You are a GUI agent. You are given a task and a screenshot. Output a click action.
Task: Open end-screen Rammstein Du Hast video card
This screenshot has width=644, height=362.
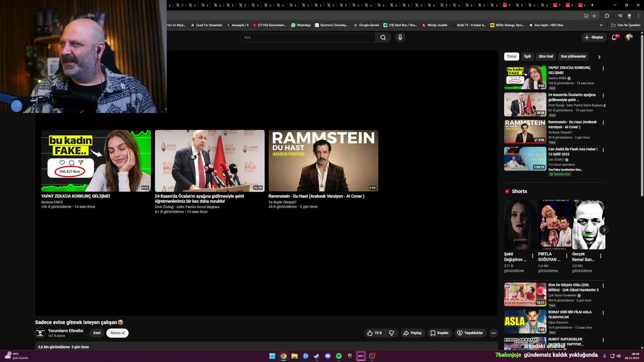tap(324, 160)
